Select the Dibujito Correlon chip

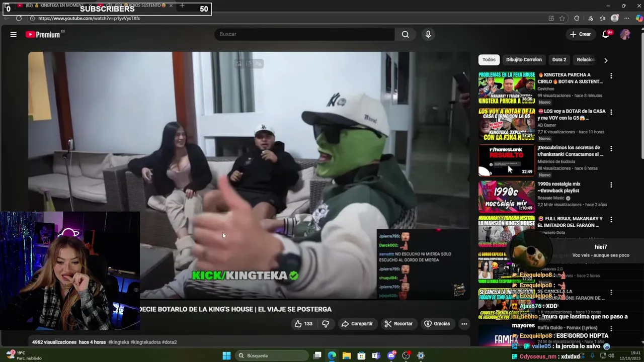[524, 60]
